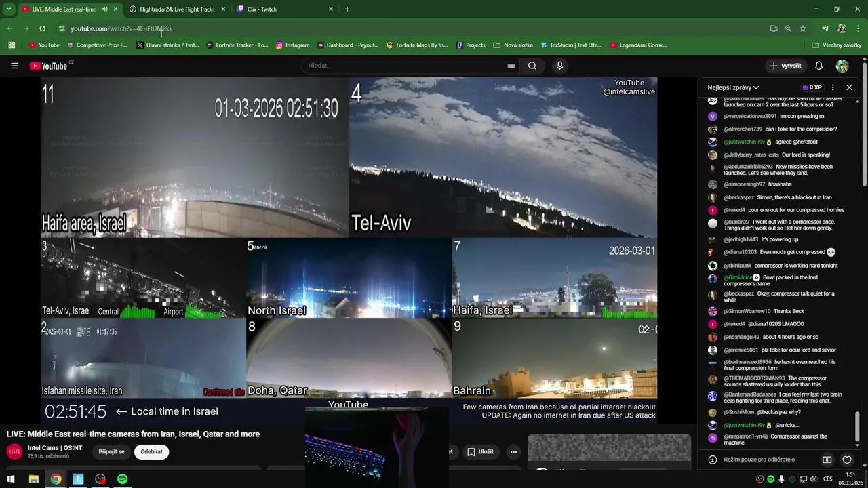Click the Vytvořit create button
This screenshot has height=488, width=868.
(785, 66)
